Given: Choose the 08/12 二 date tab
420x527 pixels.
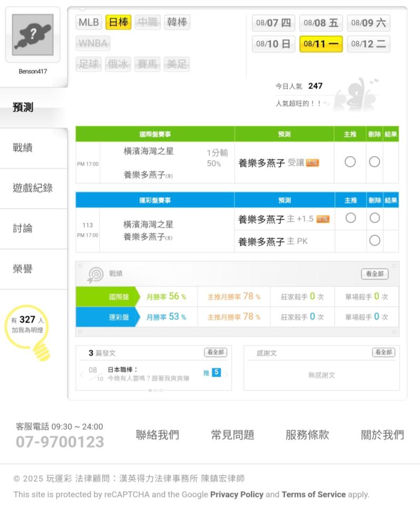Looking at the screenshot, I should [368, 44].
